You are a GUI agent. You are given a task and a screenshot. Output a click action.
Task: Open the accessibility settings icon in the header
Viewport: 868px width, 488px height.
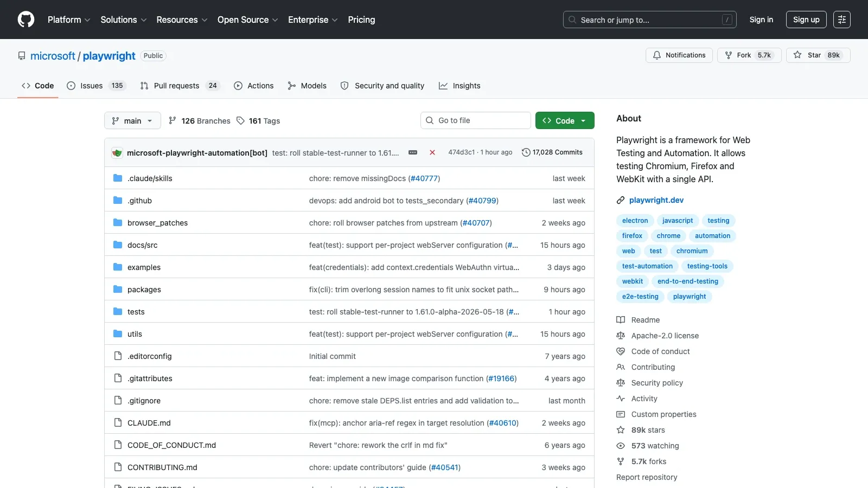pos(842,20)
